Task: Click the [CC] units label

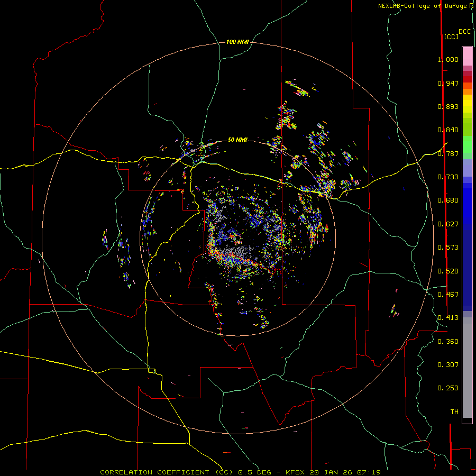Action: pos(451,36)
